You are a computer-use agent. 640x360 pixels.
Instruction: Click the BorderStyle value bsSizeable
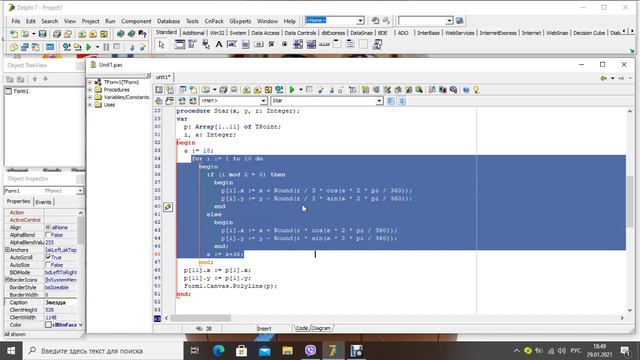pyautogui.click(x=60, y=287)
